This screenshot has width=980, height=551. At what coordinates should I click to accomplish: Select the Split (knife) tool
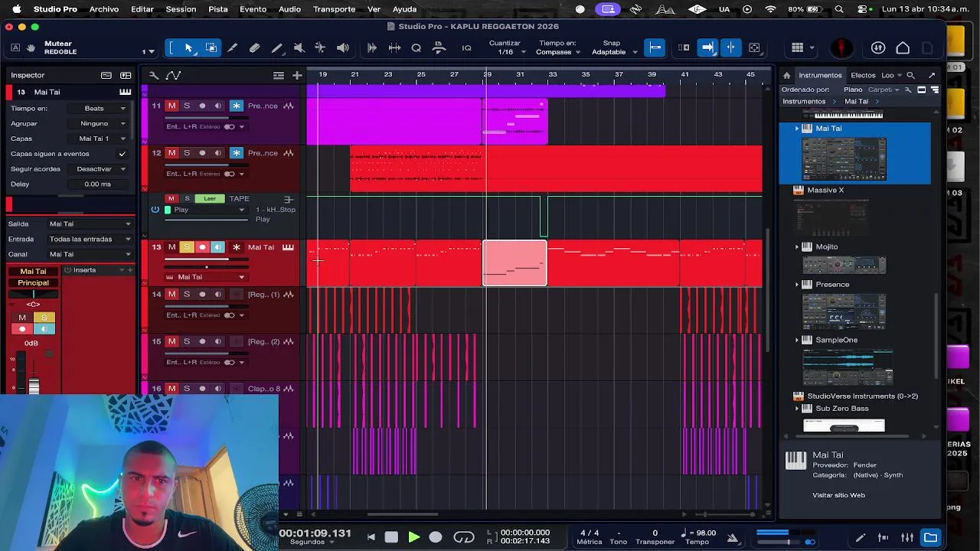[233, 47]
